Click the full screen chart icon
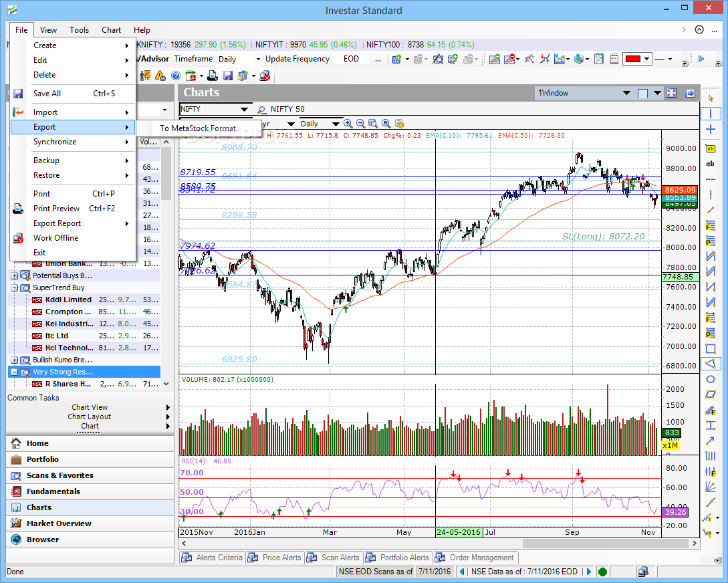 point(671,93)
